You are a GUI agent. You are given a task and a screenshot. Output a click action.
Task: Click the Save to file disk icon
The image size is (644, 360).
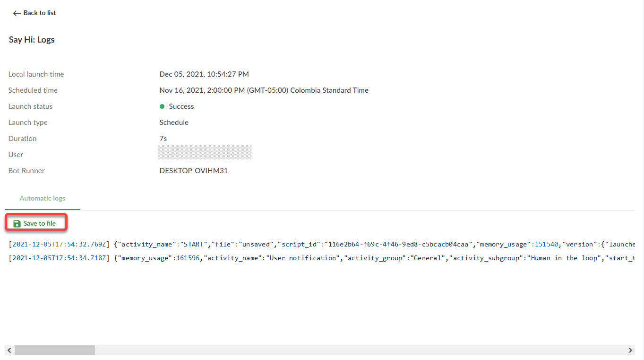pos(17,223)
